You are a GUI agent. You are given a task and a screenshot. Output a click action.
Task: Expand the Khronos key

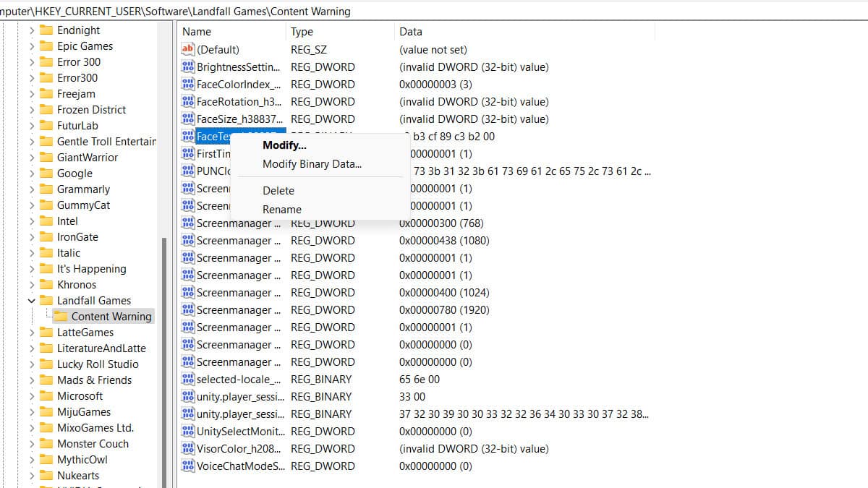click(31, 285)
